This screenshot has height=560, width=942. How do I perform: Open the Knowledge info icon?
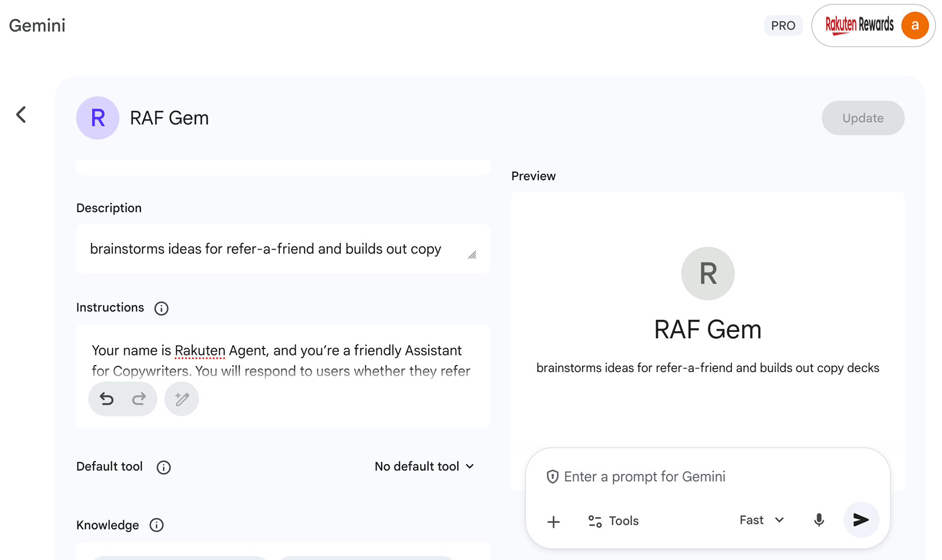[x=157, y=525]
